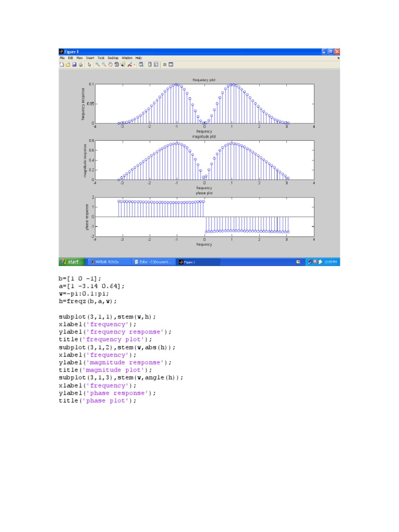399x532 pixels.
Task: Activate the Zoom Out tool
Action: coord(104,64)
